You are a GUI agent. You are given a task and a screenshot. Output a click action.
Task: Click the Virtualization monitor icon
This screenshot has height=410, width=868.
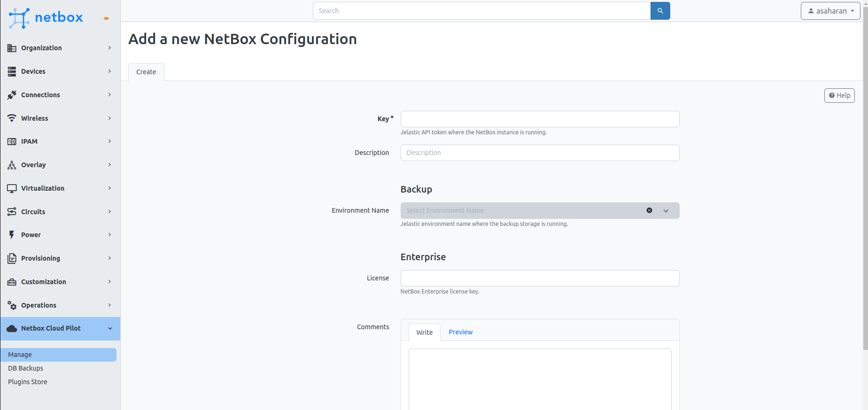(x=12, y=188)
